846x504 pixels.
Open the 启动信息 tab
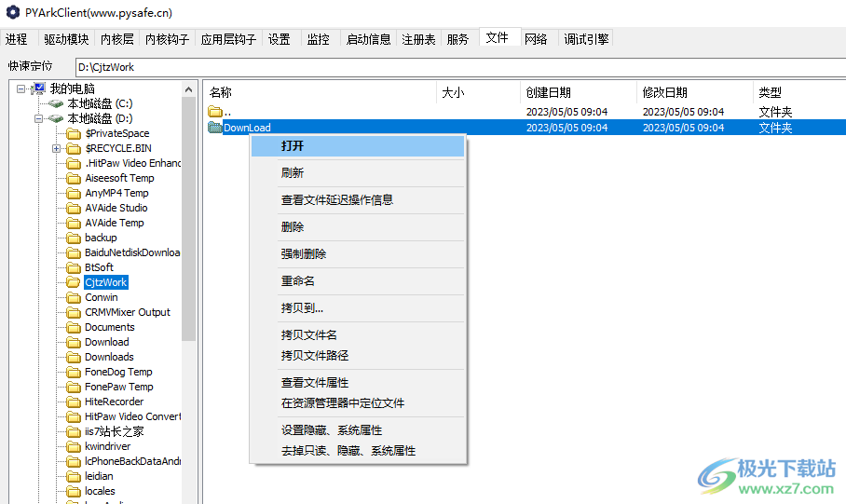coord(369,39)
